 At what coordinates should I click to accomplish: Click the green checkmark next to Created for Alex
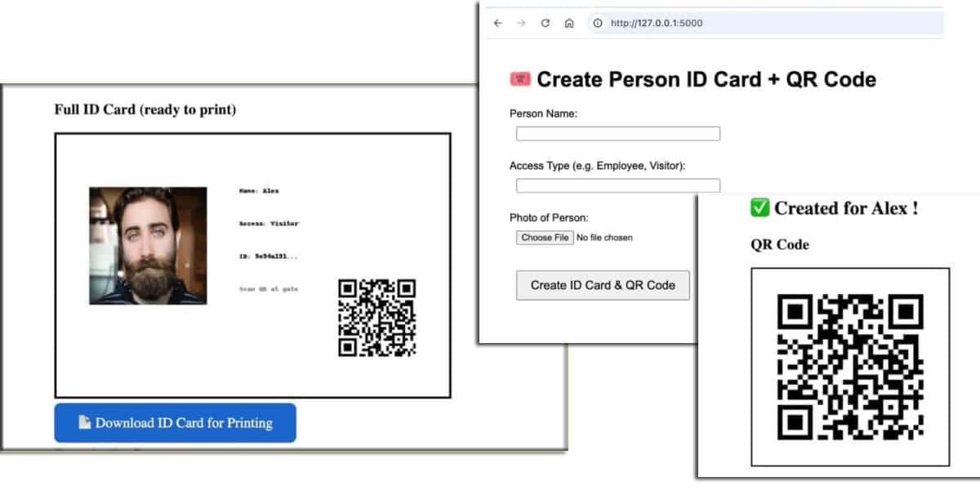[x=759, y=208]
